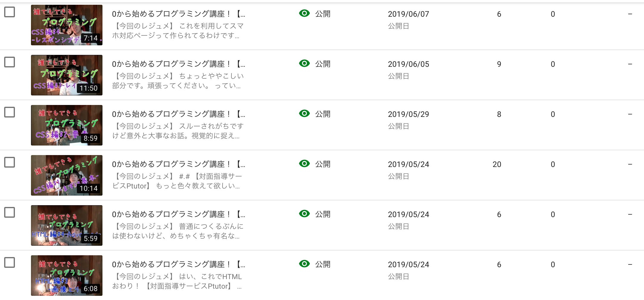
Task: Tick the checkbox for the 11:50 video
Action: pos(10,62)
